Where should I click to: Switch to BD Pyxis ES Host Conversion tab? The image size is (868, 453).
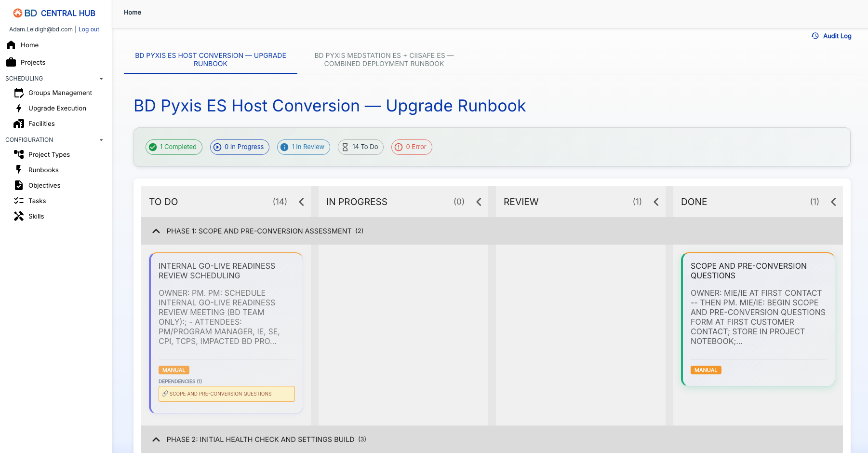pyautogui.click(x=211, y=60)
